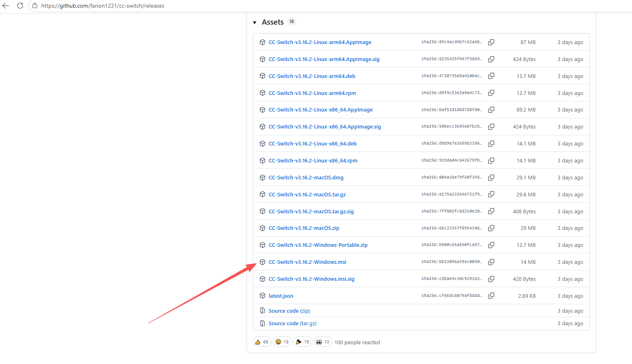Click the sha256 hash text for Windows-Portable.zip
The width and height of the screenshot is (632, 364).
452,245
